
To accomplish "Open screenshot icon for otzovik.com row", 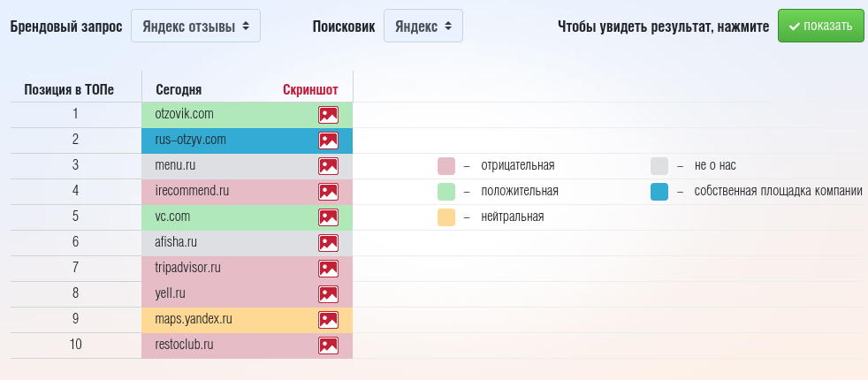I will [x=328, y=115].
